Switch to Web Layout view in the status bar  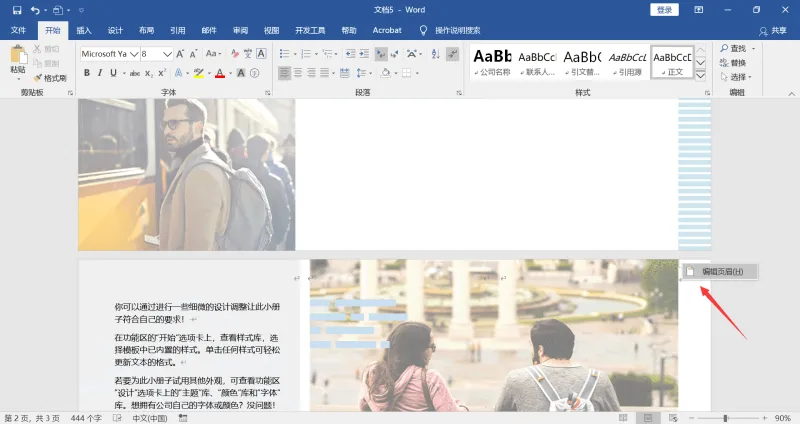(673, 418)
